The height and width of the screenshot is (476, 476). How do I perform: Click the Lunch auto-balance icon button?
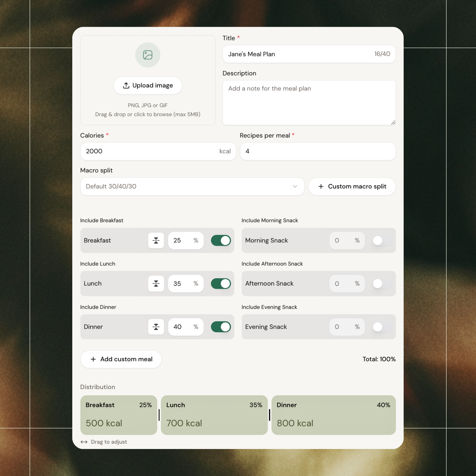[156, 284]
